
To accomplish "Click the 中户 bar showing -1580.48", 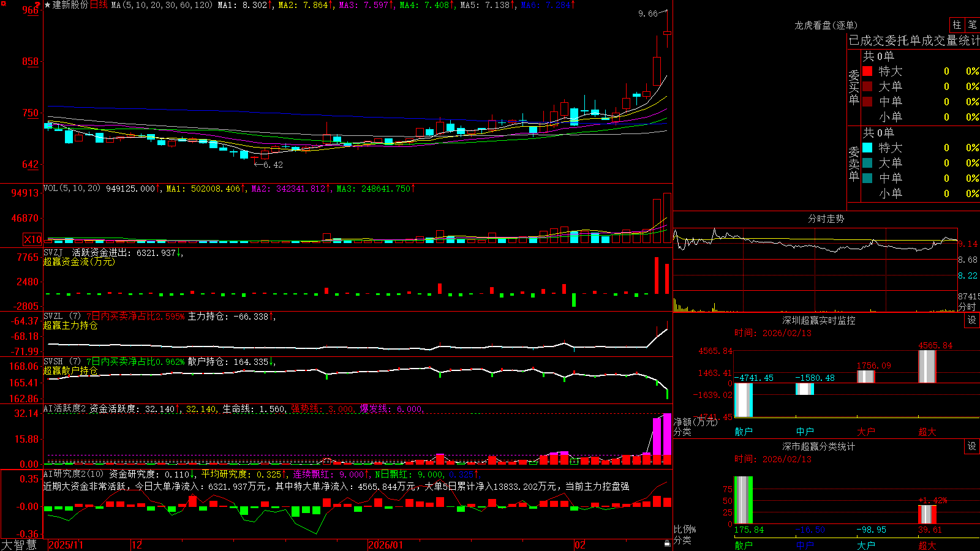I will pos(805,389).
